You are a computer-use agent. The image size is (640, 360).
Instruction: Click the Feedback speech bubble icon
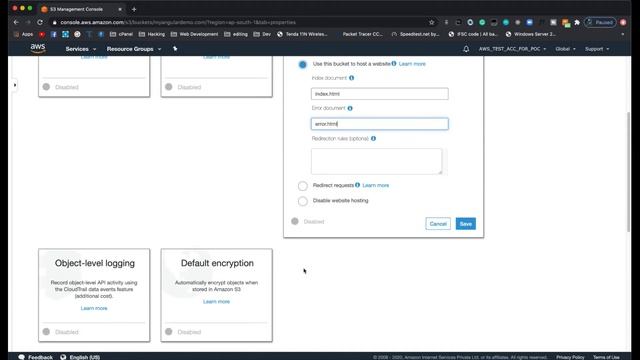point(22,357)
